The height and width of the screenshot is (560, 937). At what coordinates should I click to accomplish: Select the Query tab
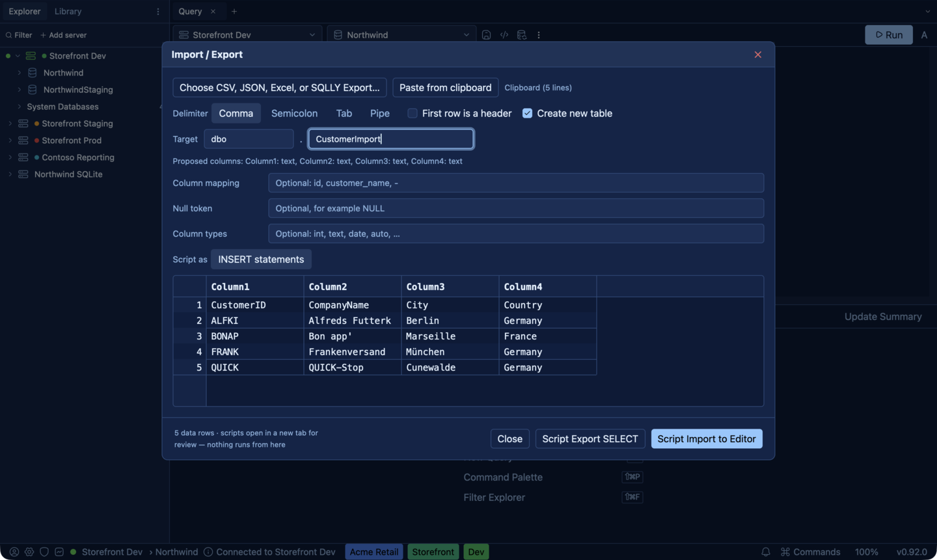pyautogui.click(x=190, y=12)
